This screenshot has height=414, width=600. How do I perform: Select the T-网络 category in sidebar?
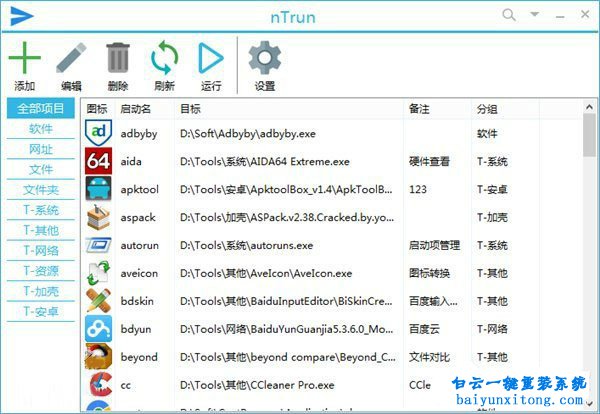(41, 250)
